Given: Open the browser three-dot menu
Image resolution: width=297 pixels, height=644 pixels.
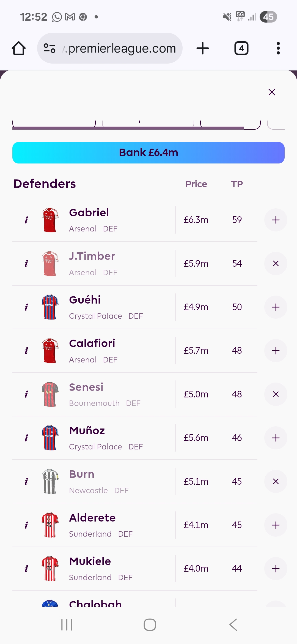Looking at the screenshot, I should pos(278,48).
